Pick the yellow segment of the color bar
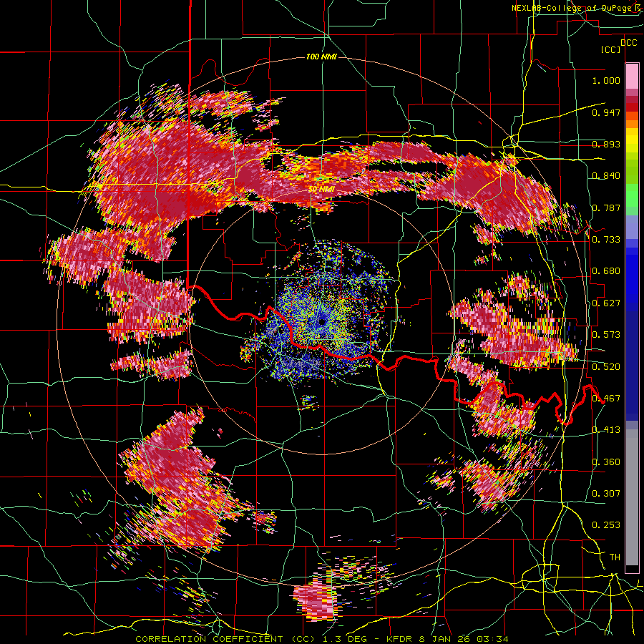644x644 pixels. tap(632, 140)
